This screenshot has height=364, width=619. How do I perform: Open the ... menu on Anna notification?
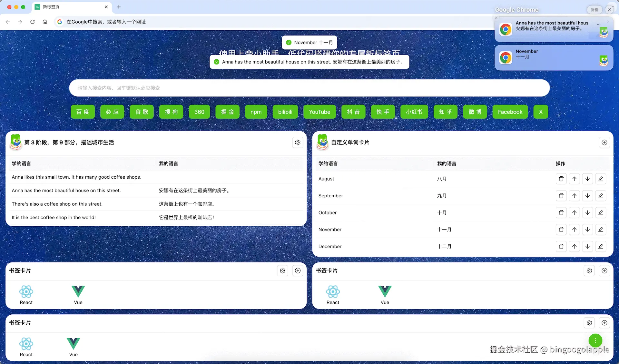pyautogui.click(x=599, y=24)
